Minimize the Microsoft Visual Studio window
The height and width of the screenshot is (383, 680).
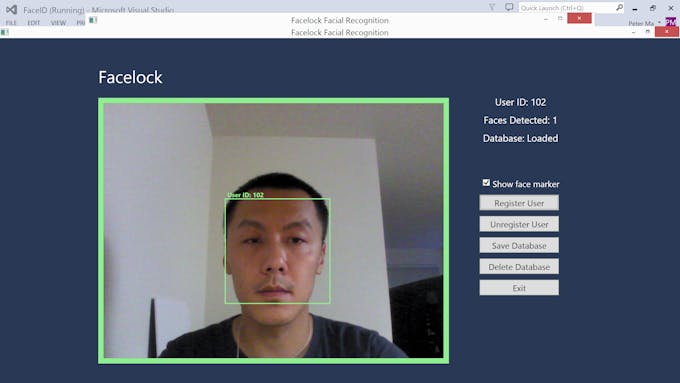click(x=635, y=9)
